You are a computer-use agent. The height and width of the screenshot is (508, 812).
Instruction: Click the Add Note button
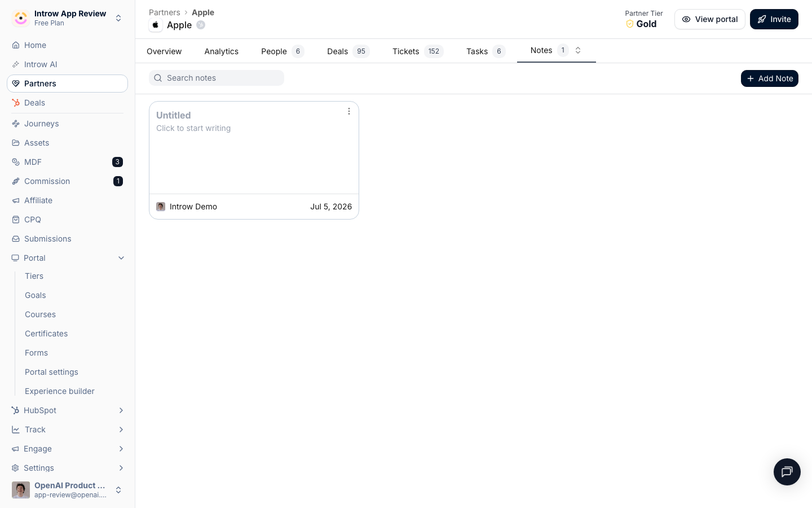770,78
